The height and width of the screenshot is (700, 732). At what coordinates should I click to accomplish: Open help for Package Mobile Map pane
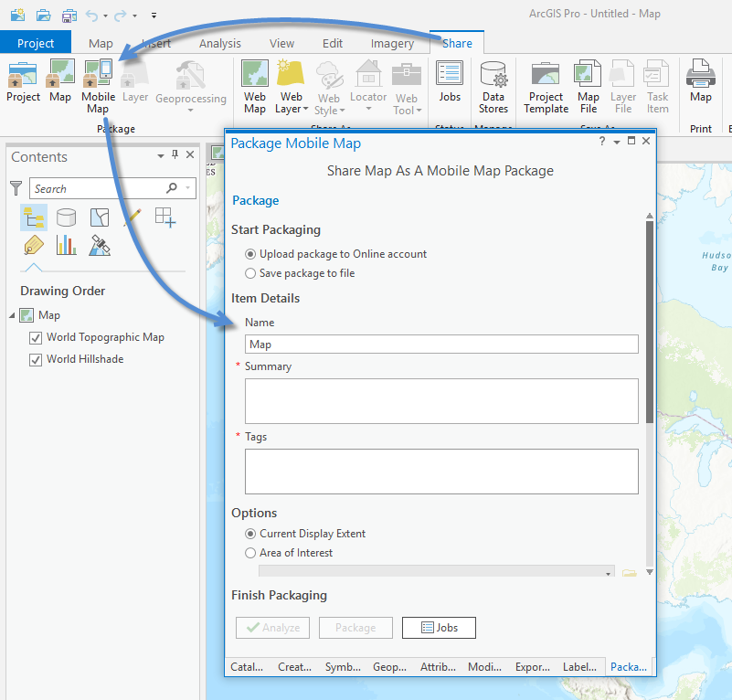[602, 141]
